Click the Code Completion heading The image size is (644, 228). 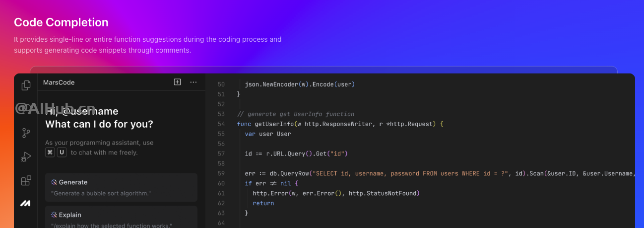click(61, 22)
